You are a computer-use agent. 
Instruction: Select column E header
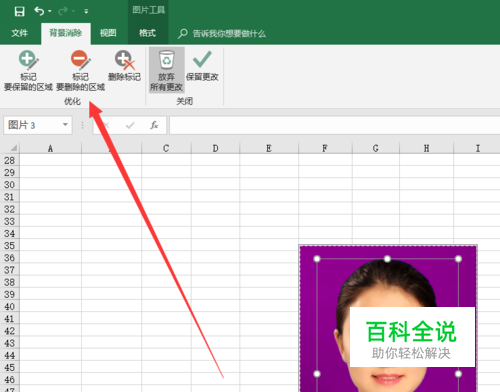click(x=269, y=148)
